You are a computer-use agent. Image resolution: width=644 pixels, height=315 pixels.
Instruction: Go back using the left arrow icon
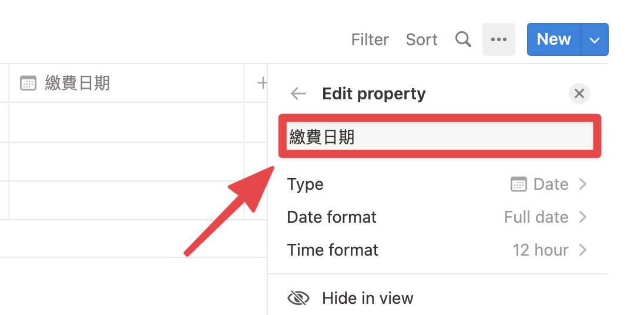(298, 93)
